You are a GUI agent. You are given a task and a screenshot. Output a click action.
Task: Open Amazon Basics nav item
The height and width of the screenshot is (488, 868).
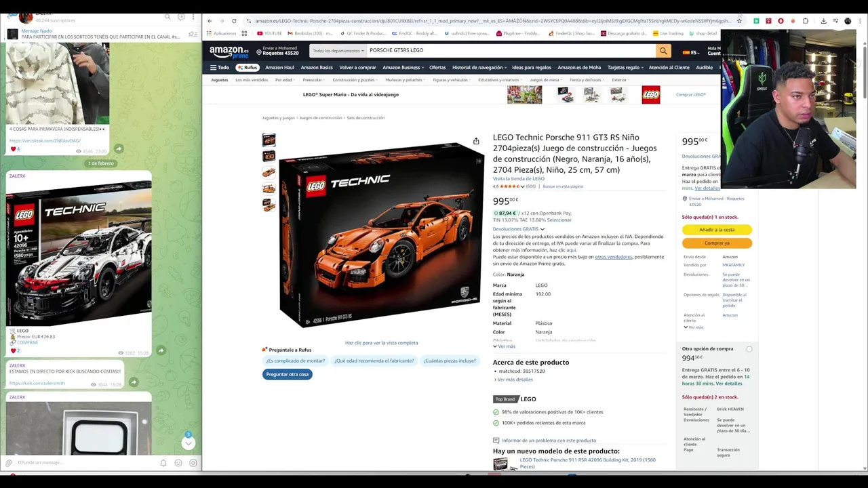click(317, 68)
